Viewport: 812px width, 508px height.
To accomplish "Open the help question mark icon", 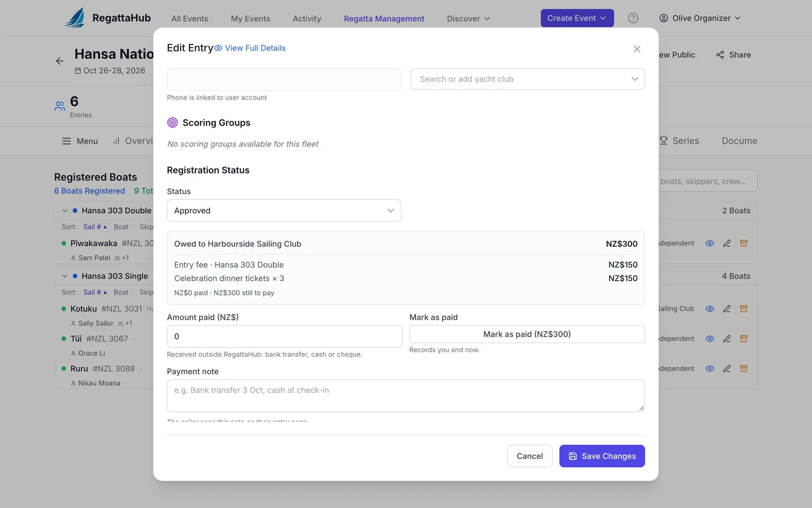I will click(x=633, y=18).
